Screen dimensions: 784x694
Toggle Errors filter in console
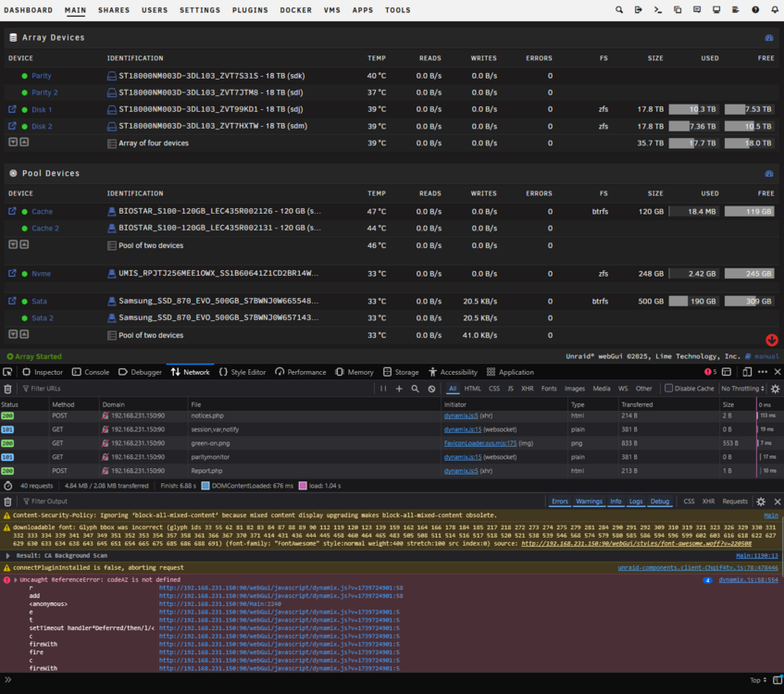point(559,501)
